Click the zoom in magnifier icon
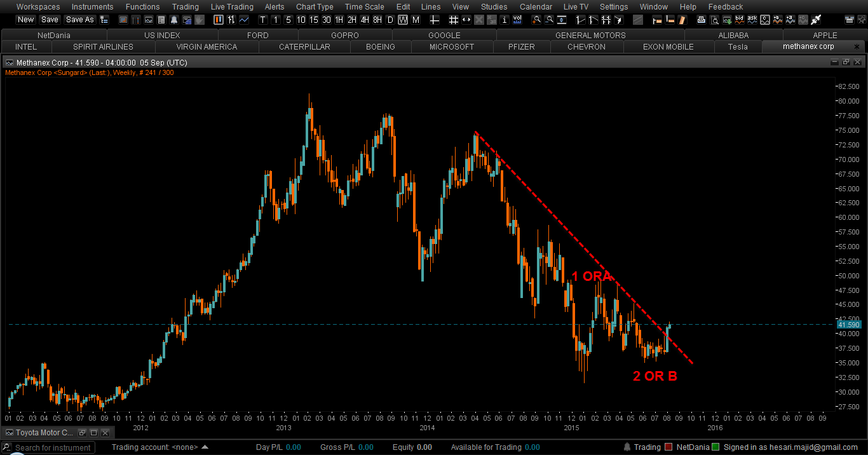The width and height of the screenshot is (868, 455). click(537, 20)
